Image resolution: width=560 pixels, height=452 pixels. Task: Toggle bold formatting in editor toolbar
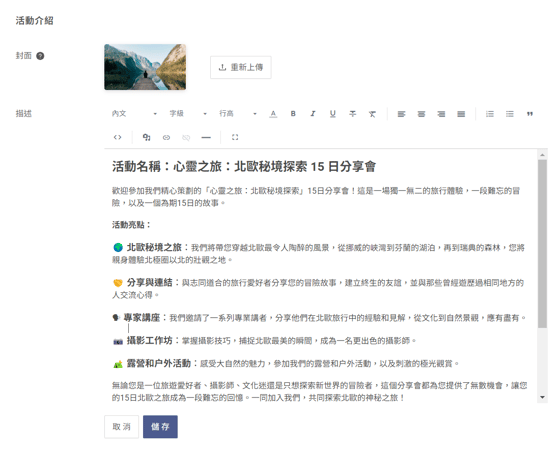coord(293,114)
